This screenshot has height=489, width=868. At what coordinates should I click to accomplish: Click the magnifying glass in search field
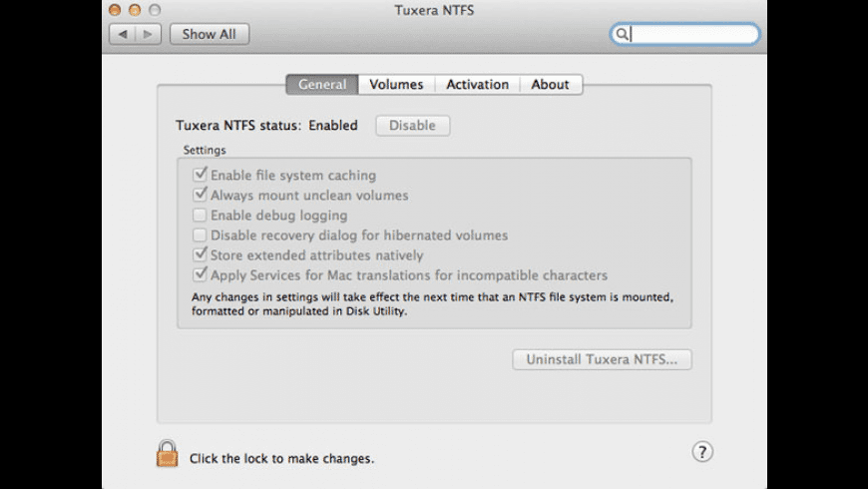coord(622,34)
